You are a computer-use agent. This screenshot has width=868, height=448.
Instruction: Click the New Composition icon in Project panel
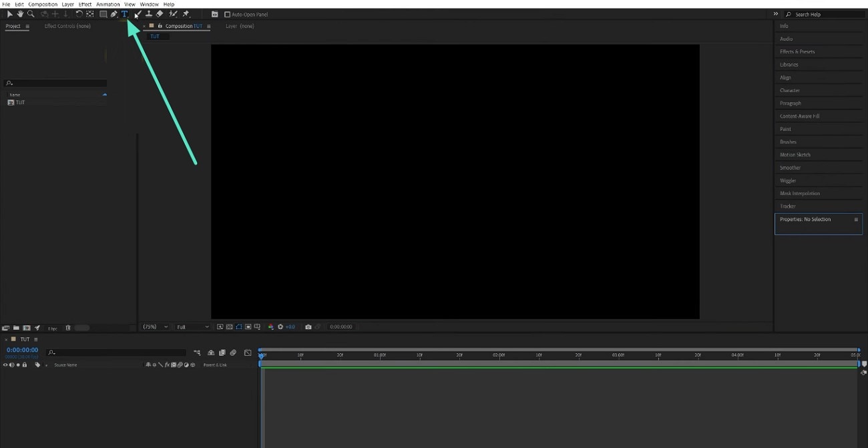click(x=27, y=328)
